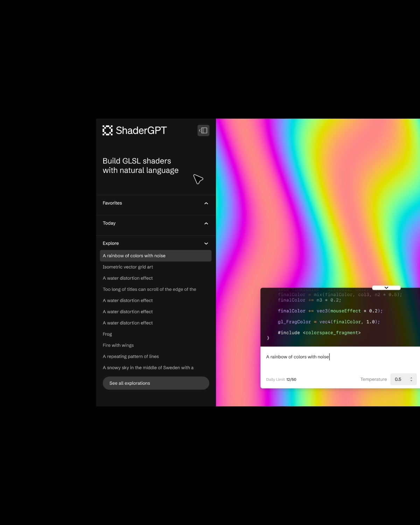Increase Temperature using the stepper up arrow
The height and width of the screenshot is (525, 420).
tap(412, 377)
